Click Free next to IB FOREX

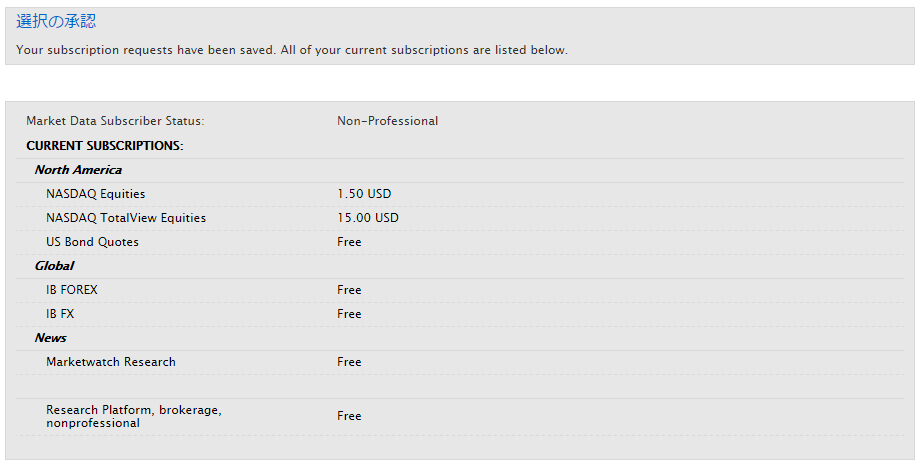pyautogui.click(x=349, y=290)
